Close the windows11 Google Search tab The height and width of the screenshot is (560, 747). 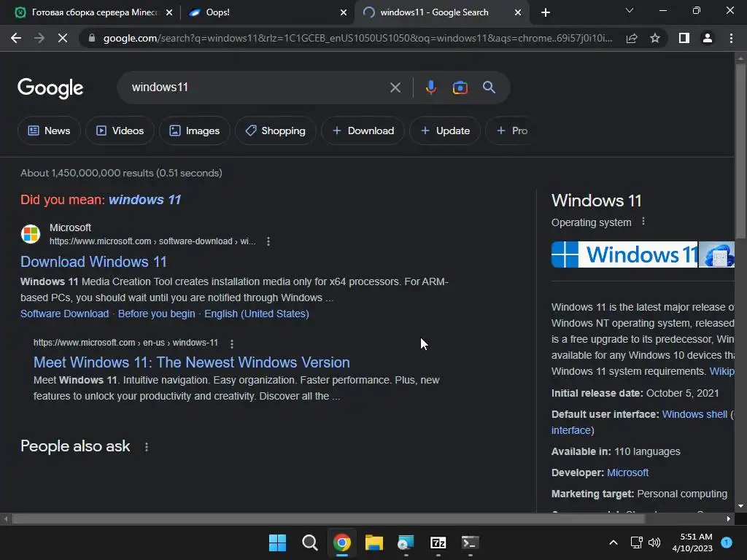click(x=518, y=12)
